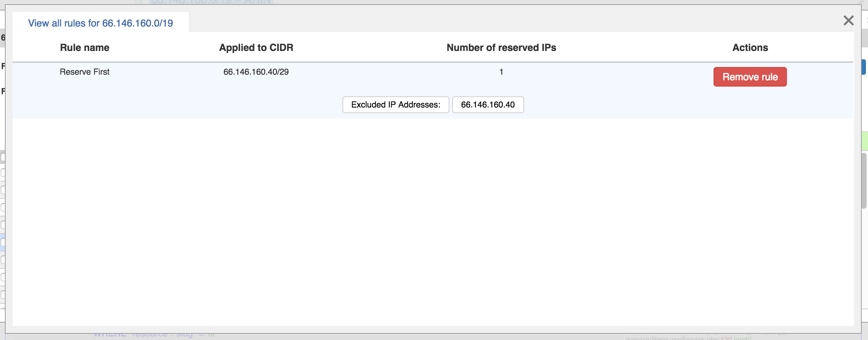868x340 pixels.
Task: Click the green element behind the dialog's right edge
Action: 865,141
